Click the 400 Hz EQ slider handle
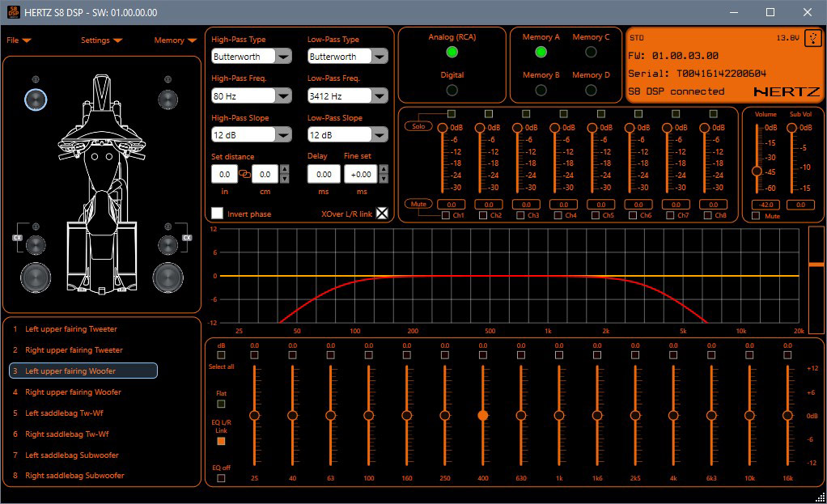This screenshot has height=504, width=827. coord(482,416)
